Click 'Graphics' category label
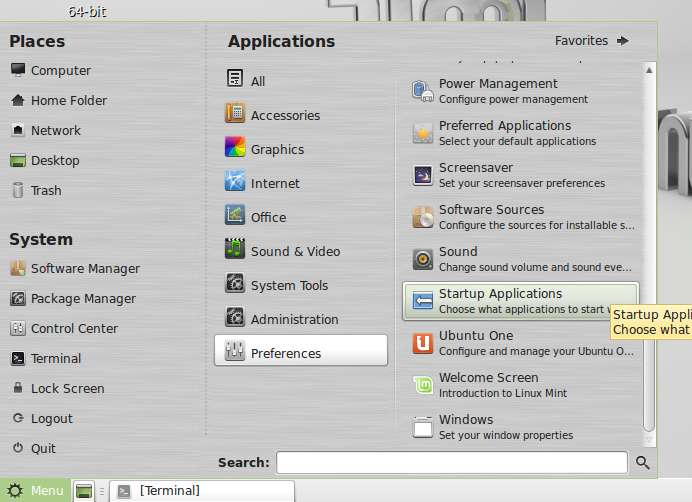Image resolution: width=692 pixels, height=502 pixels. tap(277, 150)
